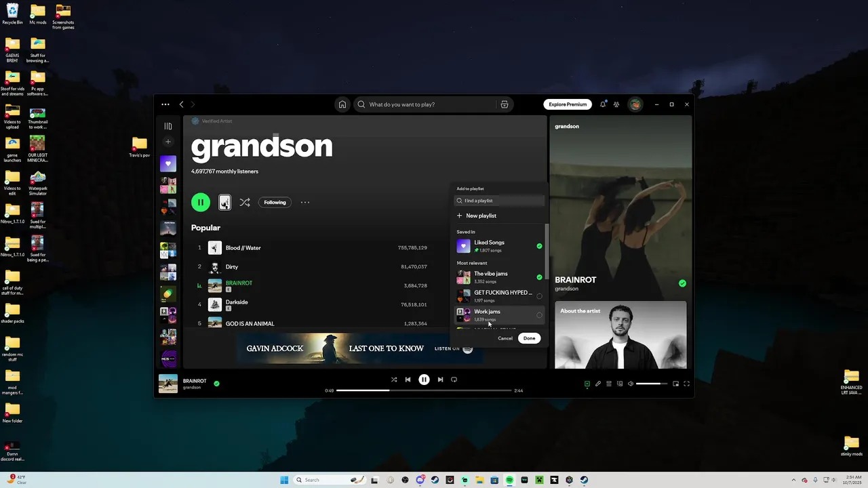Go back with the left arrow
This screenshot has height=488, width=868.
[x=181, y=104]
